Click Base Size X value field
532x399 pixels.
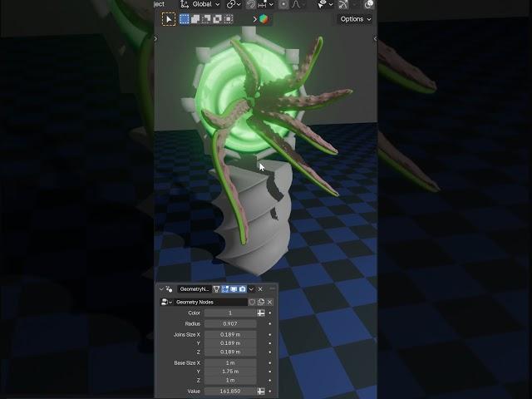point(230,362)
